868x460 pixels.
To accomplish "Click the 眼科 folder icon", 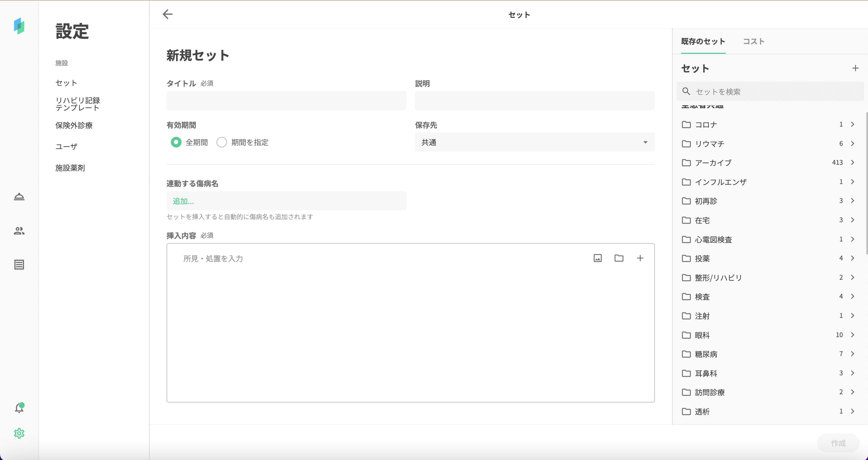I will [x=686, y=335].
